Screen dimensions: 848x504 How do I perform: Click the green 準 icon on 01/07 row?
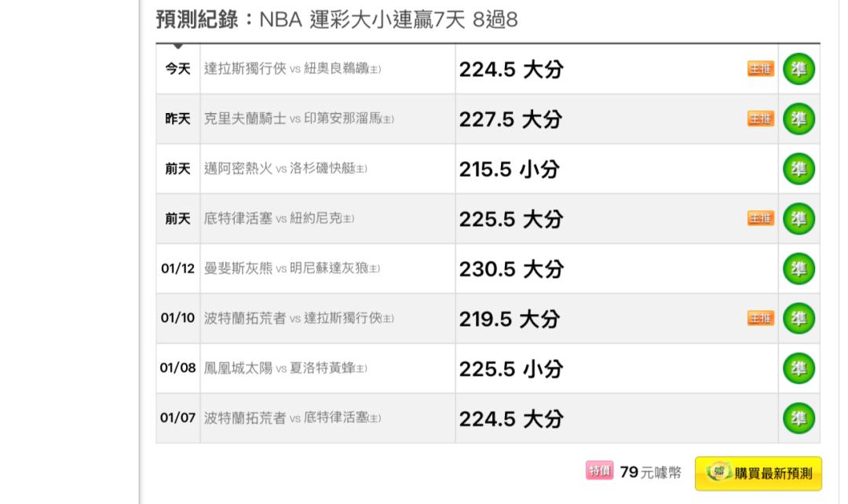(x=799, y=418)
